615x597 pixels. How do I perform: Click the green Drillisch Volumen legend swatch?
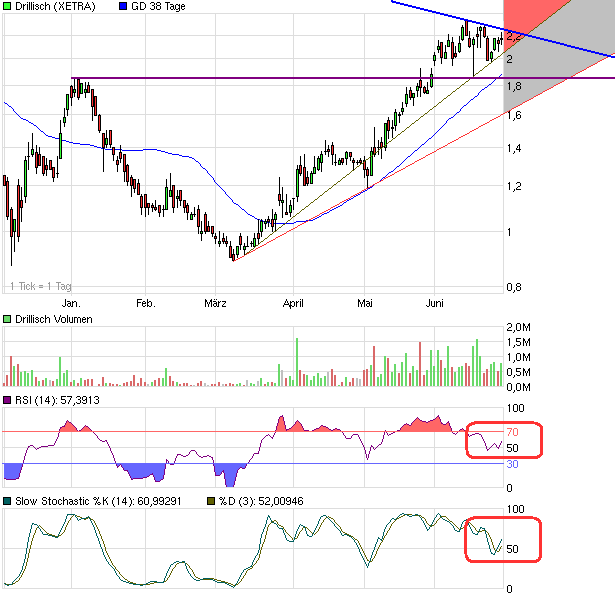click(x=7, y=319)
